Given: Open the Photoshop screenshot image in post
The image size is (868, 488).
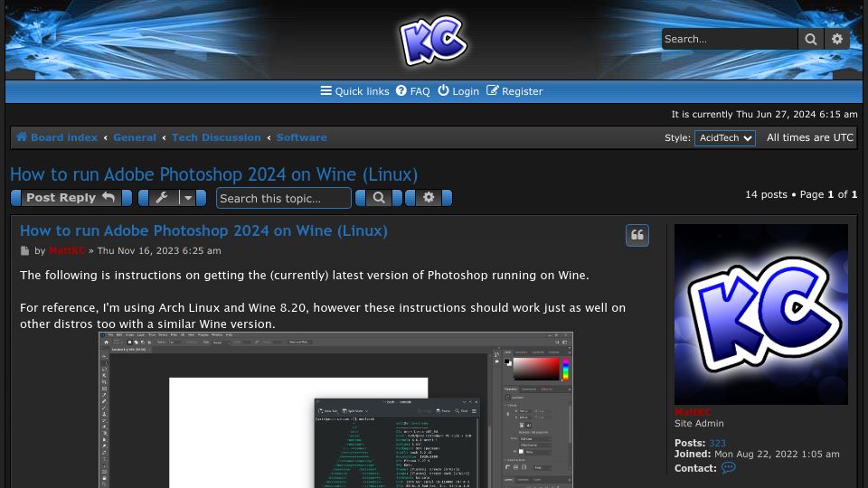Looking at the screenshot, I should click(335, 409).
